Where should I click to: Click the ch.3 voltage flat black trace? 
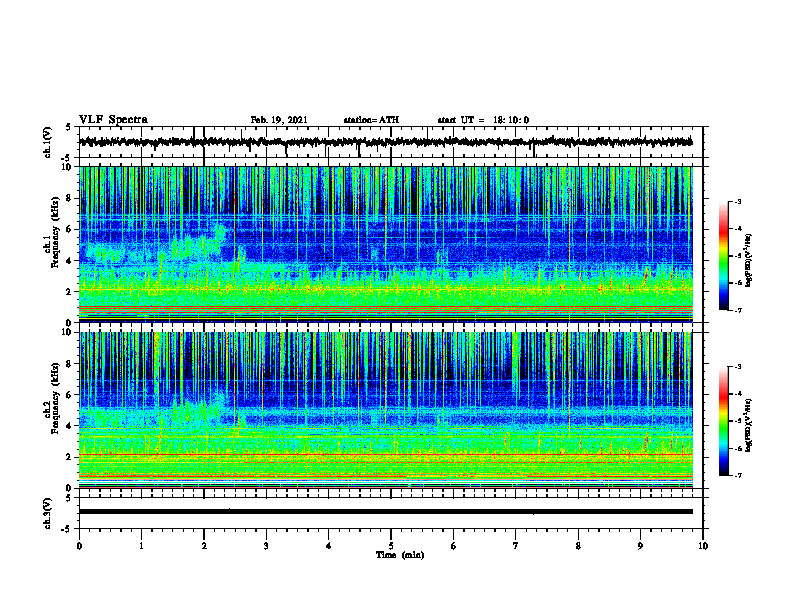click(x=386, y=512)
